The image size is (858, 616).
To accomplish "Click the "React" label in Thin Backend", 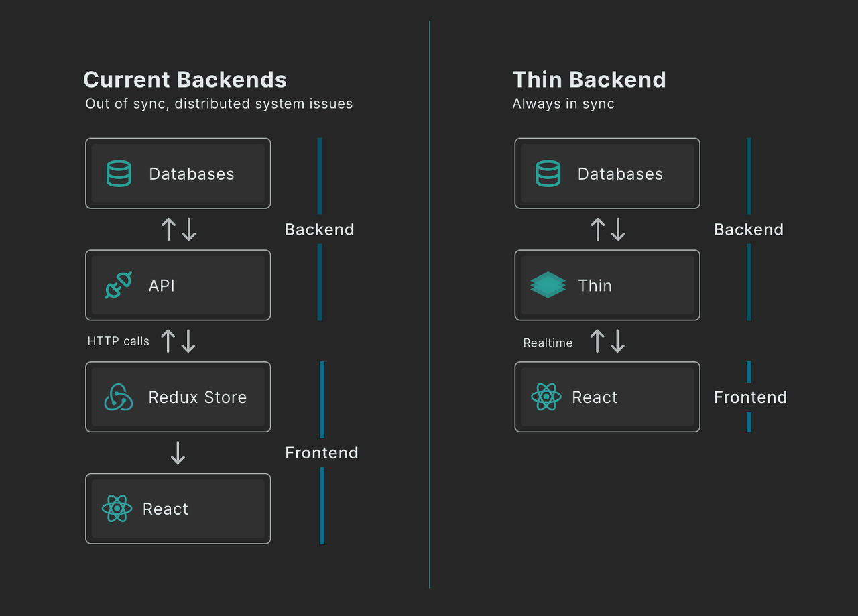I will 595,397.
